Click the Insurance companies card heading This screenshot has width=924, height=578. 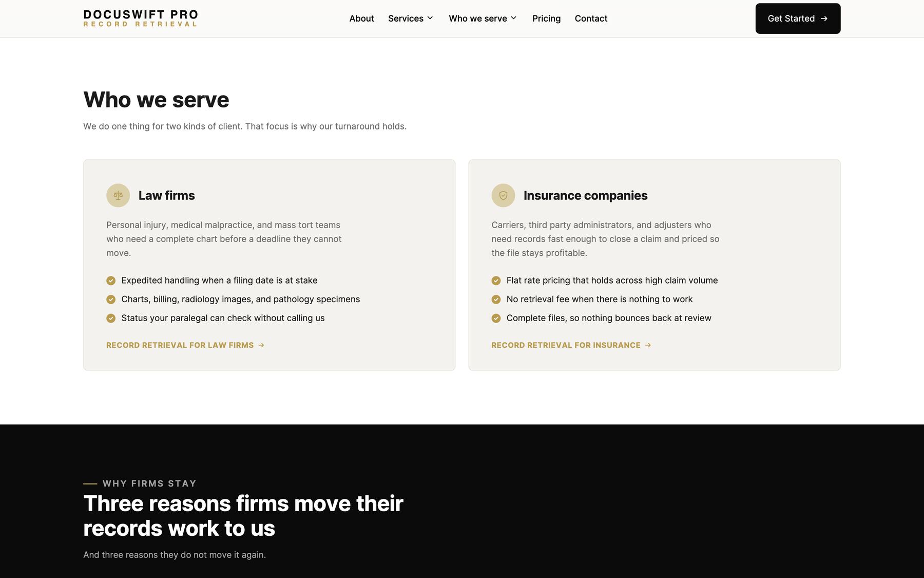click(586, 196)
